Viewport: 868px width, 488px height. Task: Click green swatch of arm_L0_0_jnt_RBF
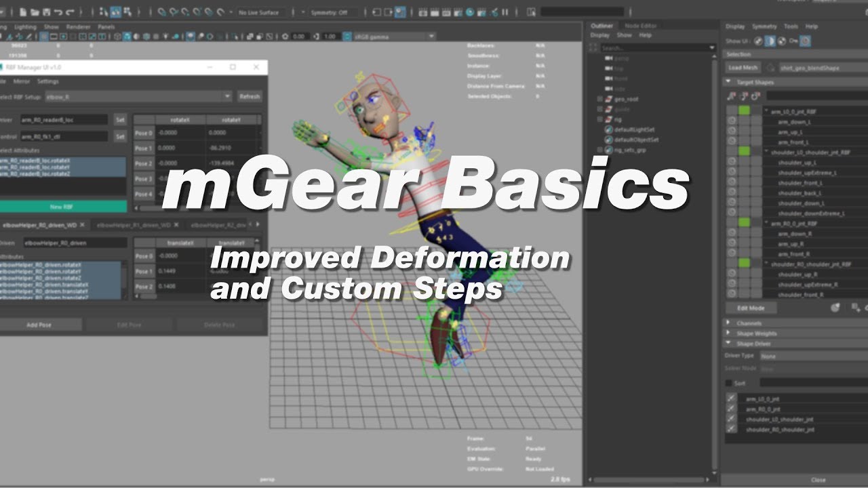pos(744,110)
